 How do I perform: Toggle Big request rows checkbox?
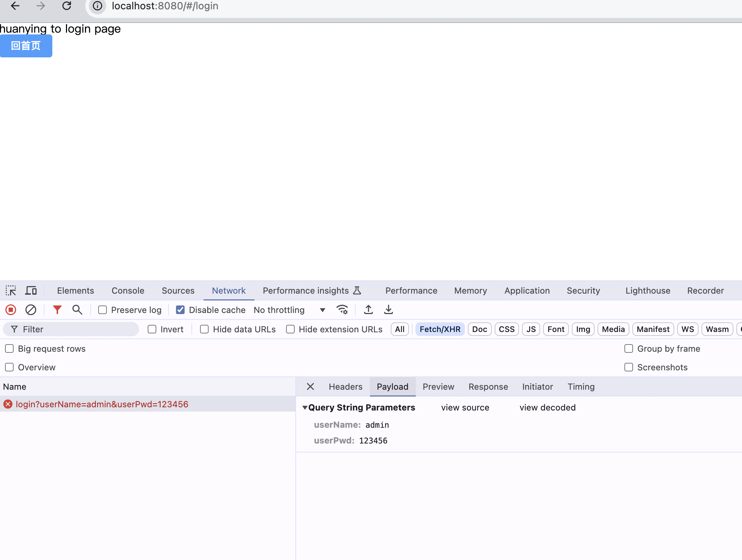(x=9, y=348)
